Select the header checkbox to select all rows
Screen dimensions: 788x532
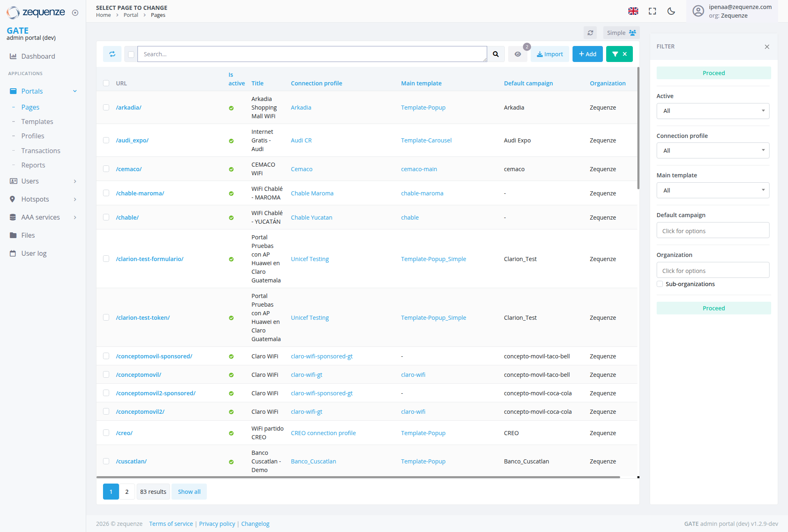pos(106,83)
